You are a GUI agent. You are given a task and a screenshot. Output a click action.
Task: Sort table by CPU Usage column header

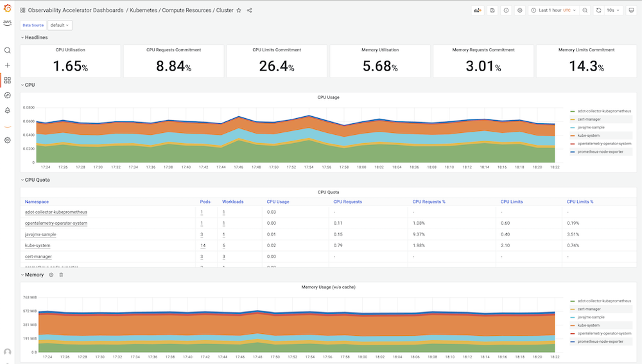[278, 202]
